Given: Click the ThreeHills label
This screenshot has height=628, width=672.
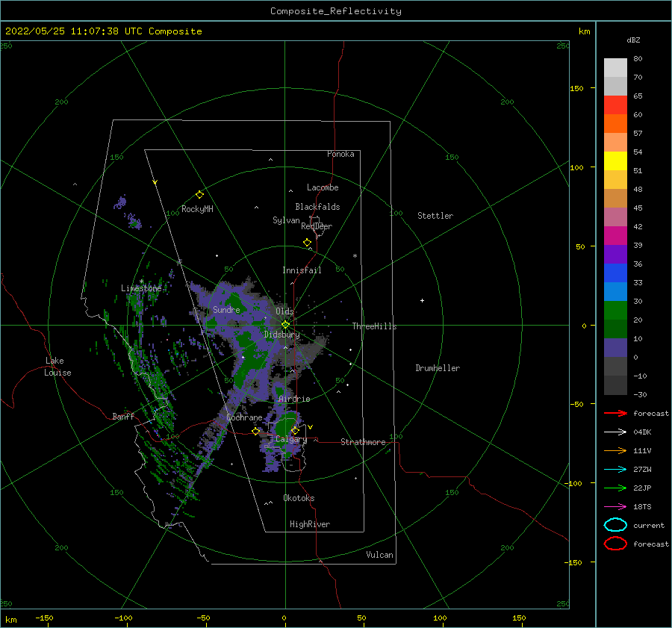Looking at the screenshot, I should [375, 326].
